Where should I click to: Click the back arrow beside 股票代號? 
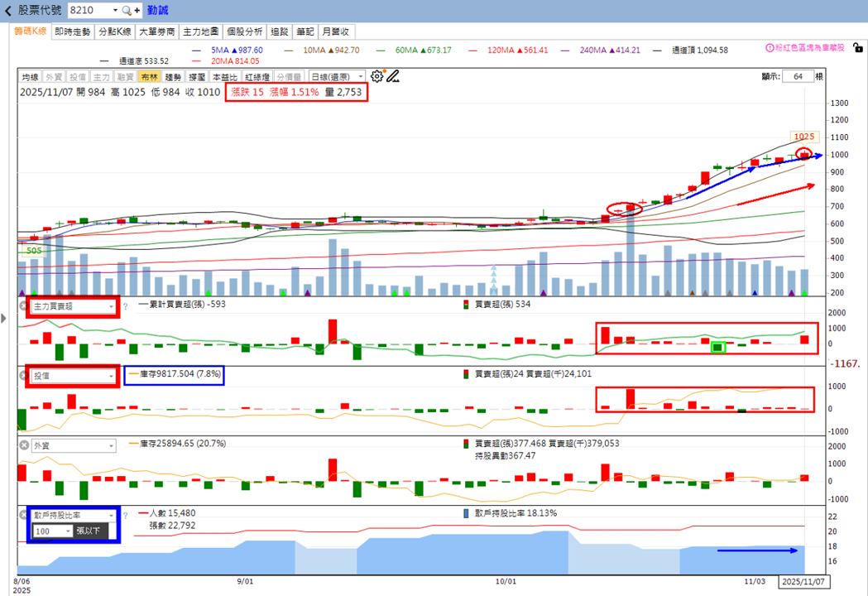(7, 11)
